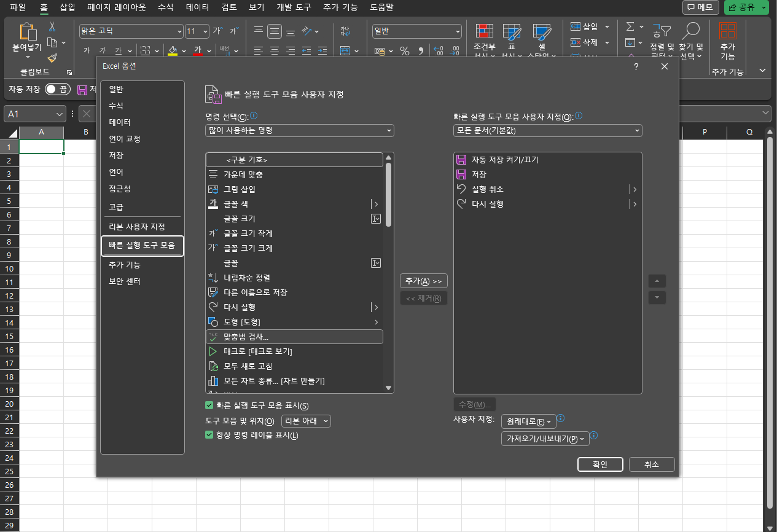The width and height of the screenshot is (777, 532).
Task: Click the 메모 button in the title area
Action: (701, 7)
